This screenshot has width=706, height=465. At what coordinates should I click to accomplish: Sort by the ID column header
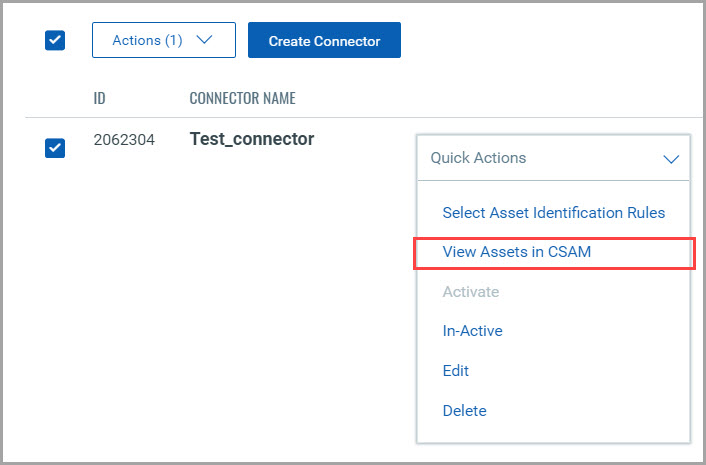coord(100,98)
